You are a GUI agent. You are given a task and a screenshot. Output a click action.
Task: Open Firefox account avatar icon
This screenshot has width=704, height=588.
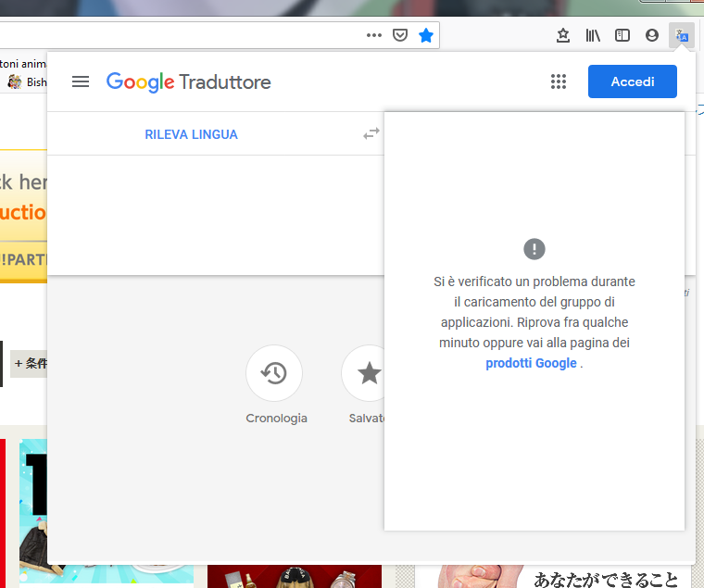pos(652,35)
